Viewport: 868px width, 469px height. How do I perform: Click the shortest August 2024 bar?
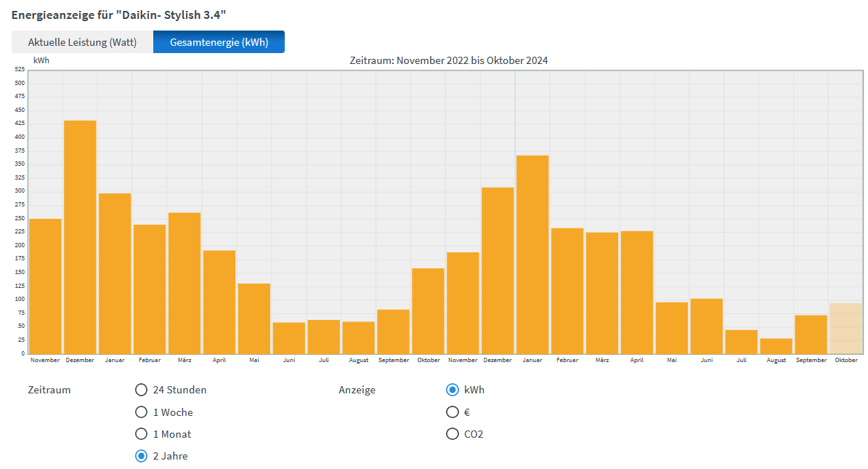pos(776,346)
